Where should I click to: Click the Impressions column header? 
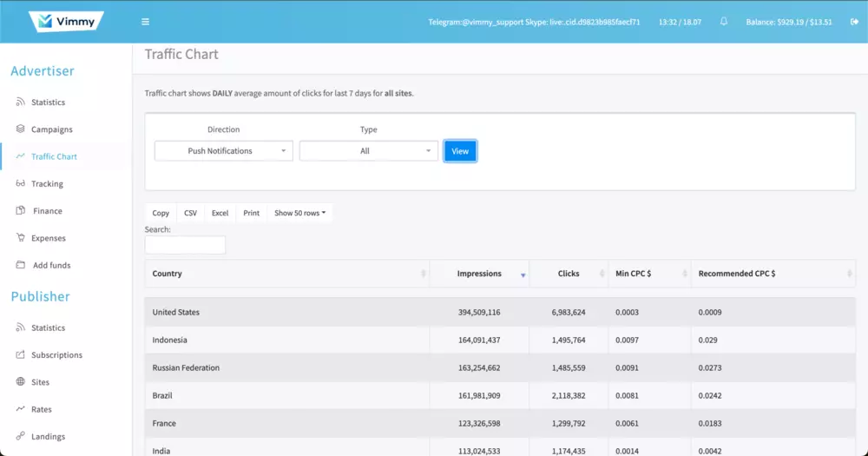pyautogui.click(x=479, y=273)
